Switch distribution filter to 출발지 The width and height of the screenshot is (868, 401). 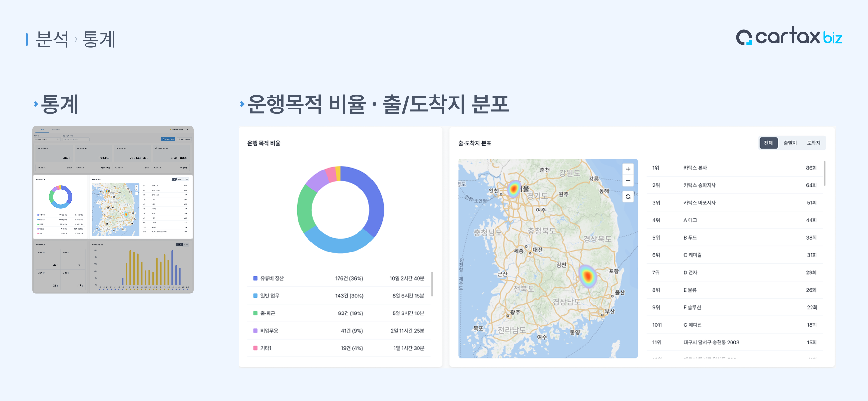point(790,143)
